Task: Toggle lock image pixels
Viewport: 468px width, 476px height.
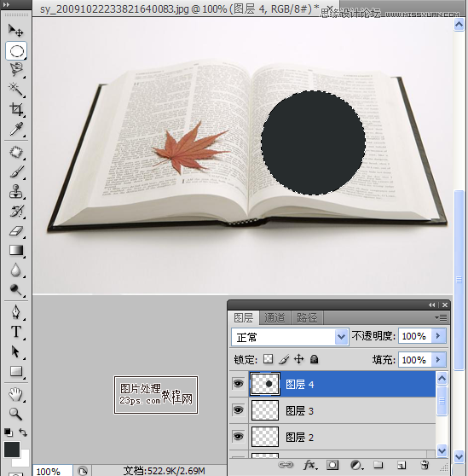Action: tap(284, 359)
